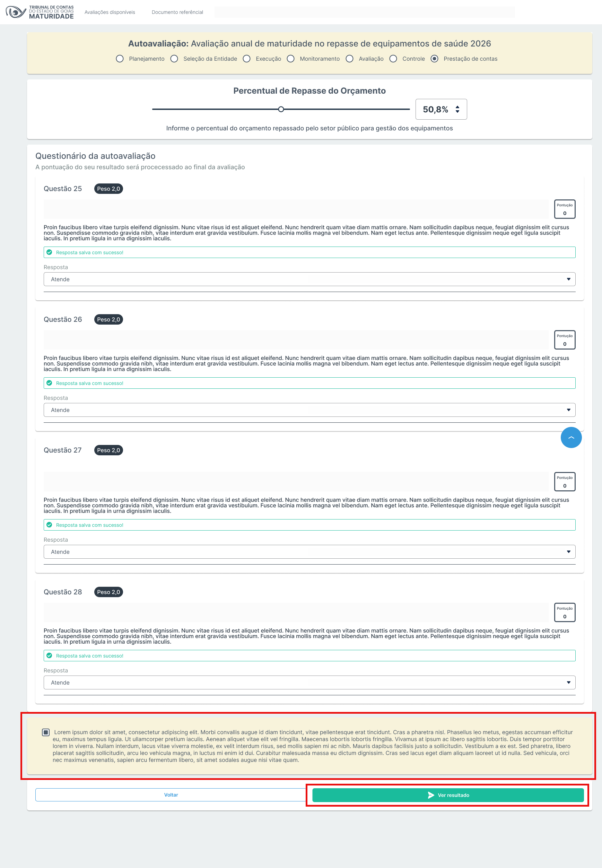This screenshot has height=868, width=602.
Task: Click the Peso 2,0 badge on Questão 27
Action: click(x=108, y=450)
